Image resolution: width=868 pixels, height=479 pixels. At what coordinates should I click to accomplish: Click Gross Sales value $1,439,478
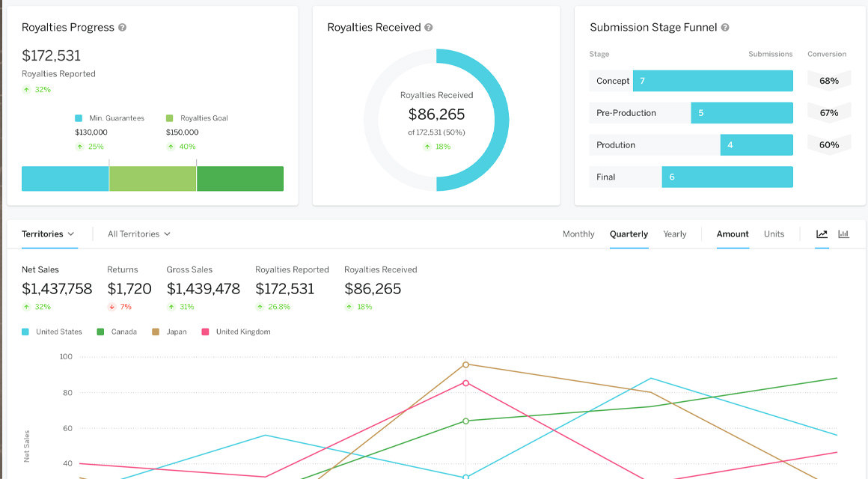[204, 288]
